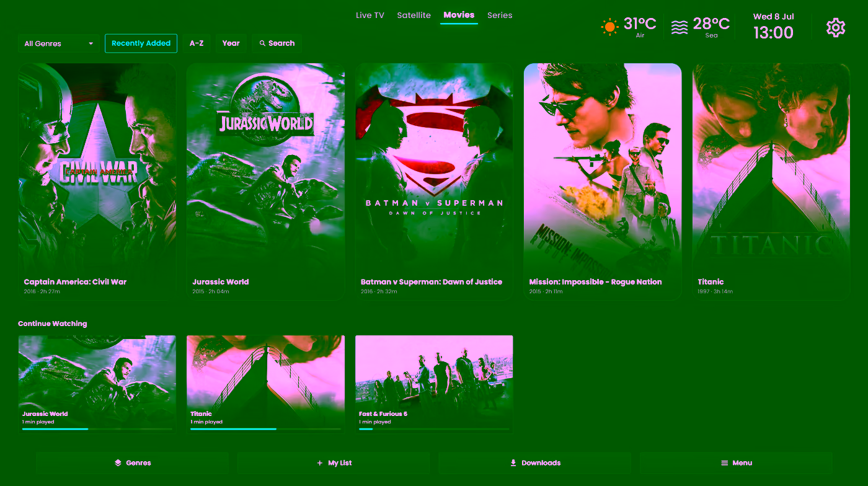Click Titanic's progress bar

266,429
